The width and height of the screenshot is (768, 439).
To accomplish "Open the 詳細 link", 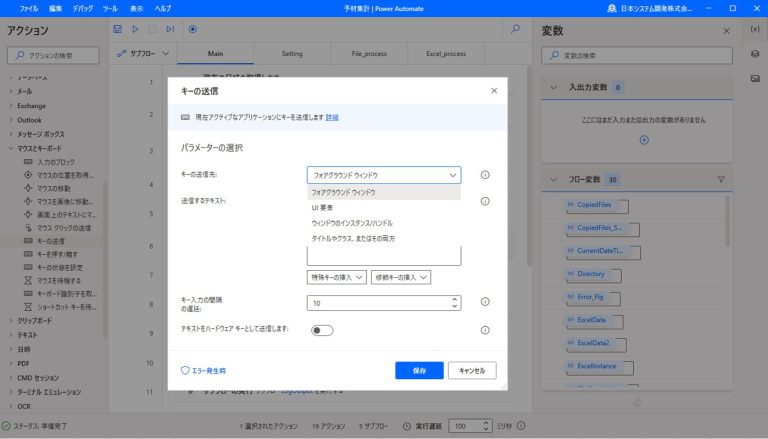I will [x=332, y=117].
